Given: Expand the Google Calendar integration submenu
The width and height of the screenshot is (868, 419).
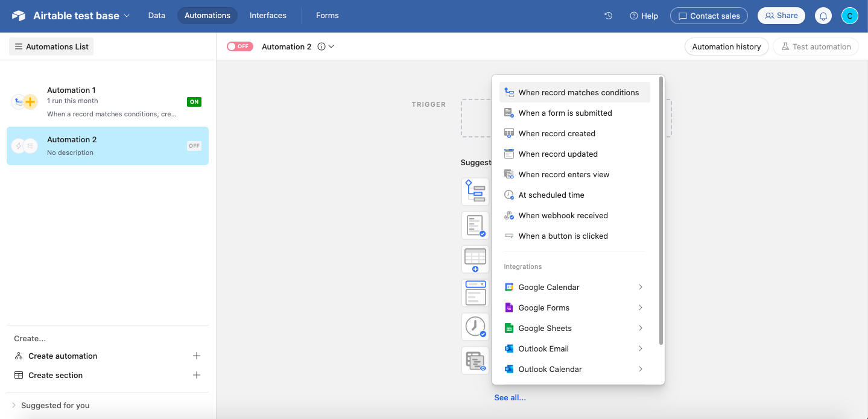Looking at the screenshot, I should [x=640, y=287].
